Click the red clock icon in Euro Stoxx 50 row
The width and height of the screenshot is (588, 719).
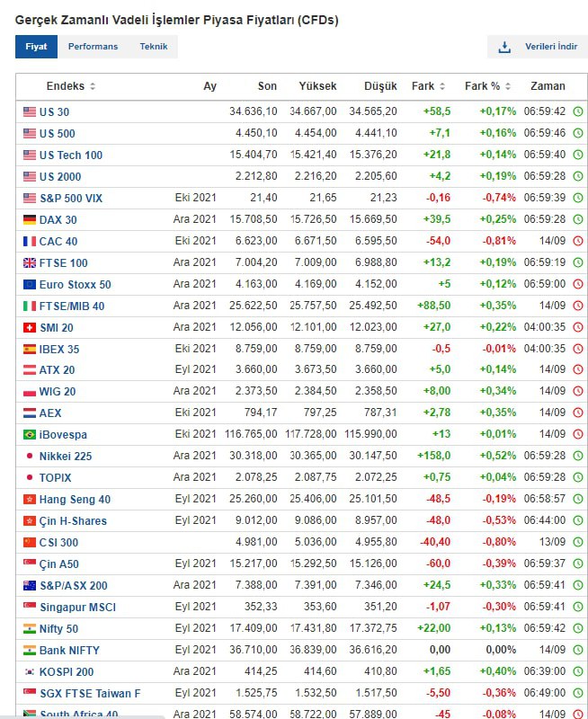(578, 284)
